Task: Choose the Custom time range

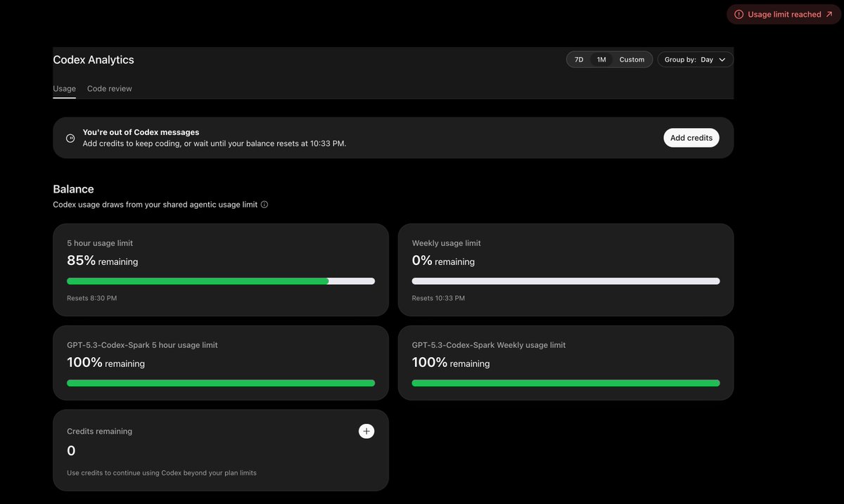Action: pos(632,60)
